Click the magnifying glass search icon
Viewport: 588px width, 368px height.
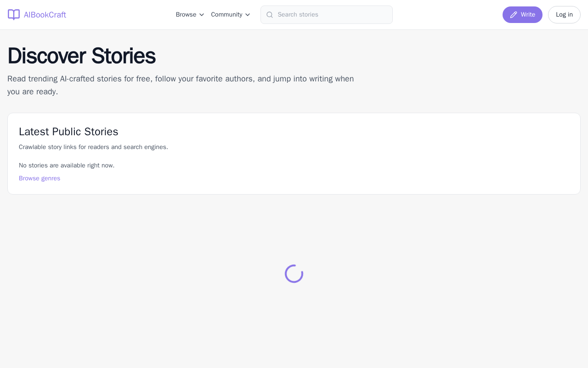(x=270, y=15)
